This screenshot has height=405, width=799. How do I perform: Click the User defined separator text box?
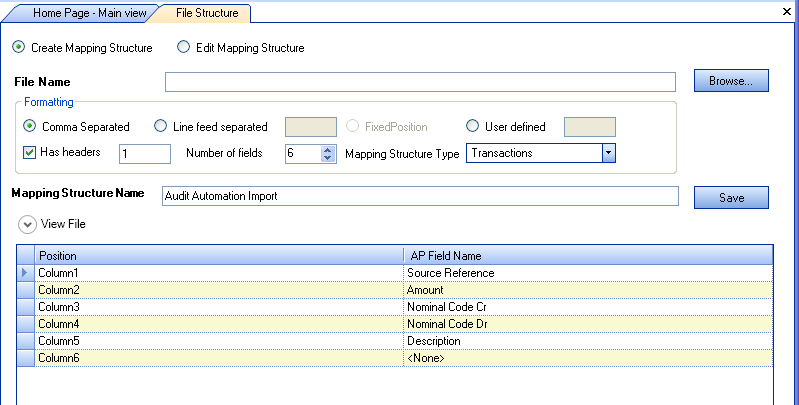pyautogui.click(x=590, y=127)
